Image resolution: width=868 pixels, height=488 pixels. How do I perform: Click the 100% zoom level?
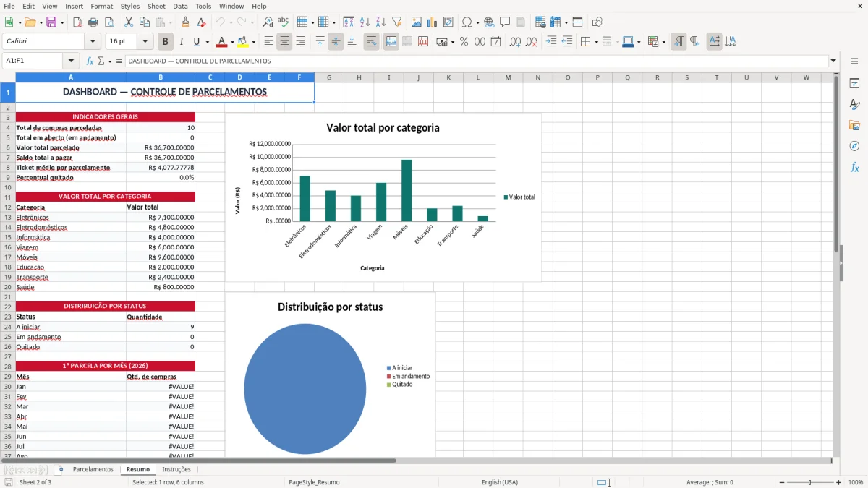pyautogui.click(x=856, y=482)
